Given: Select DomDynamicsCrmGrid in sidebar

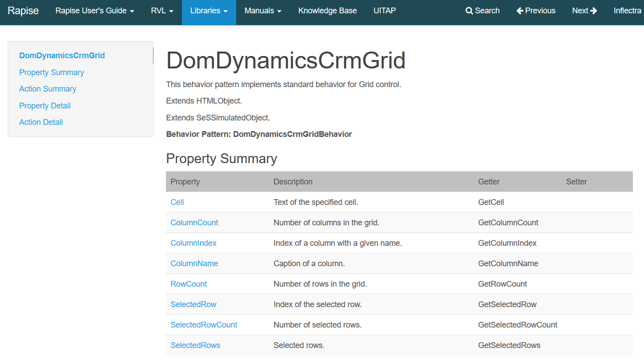Looking at the screenshot, I should coord(62,56).
